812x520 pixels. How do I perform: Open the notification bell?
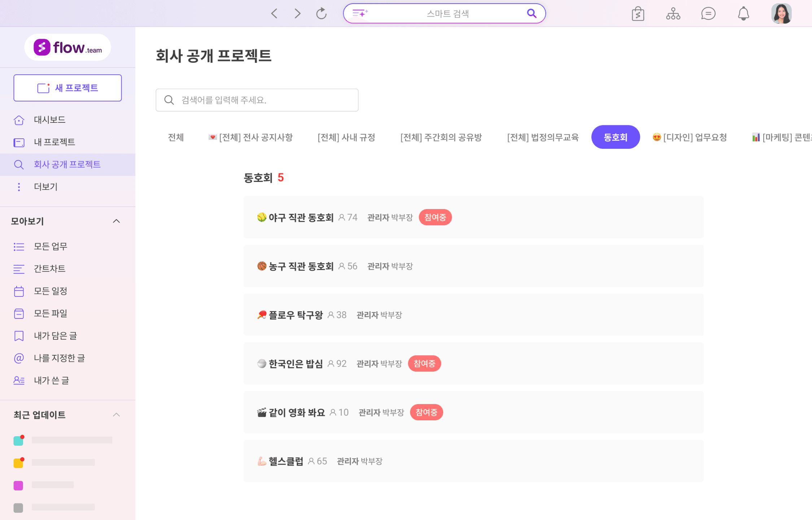click(x=743, y=14)
